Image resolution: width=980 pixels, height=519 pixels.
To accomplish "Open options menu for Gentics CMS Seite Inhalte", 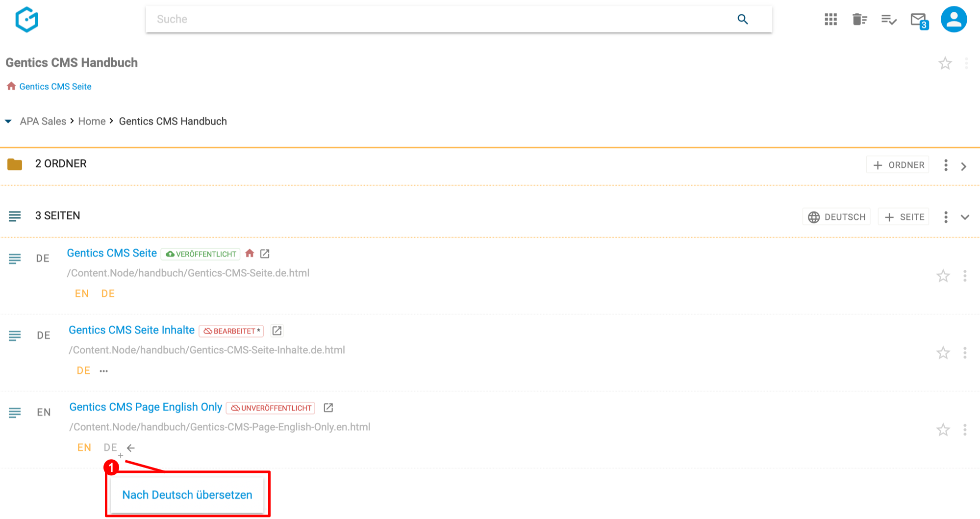I will [x=965, y=353].
